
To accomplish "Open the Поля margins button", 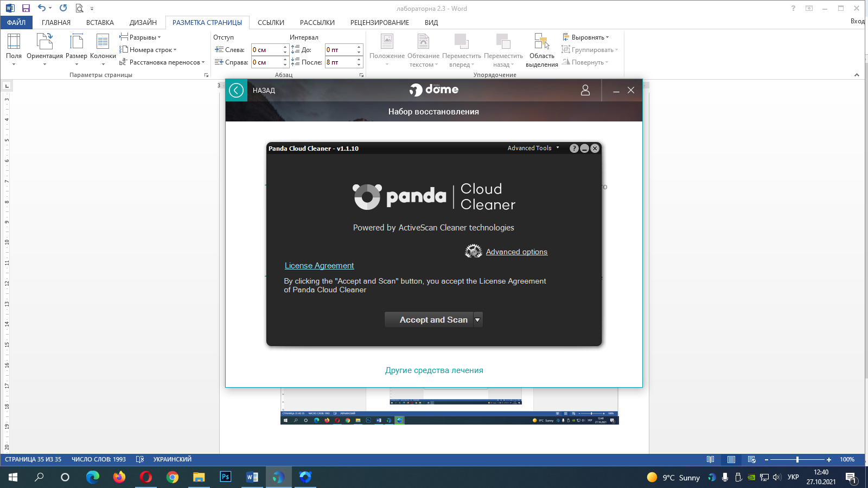I will click(14, 49).
